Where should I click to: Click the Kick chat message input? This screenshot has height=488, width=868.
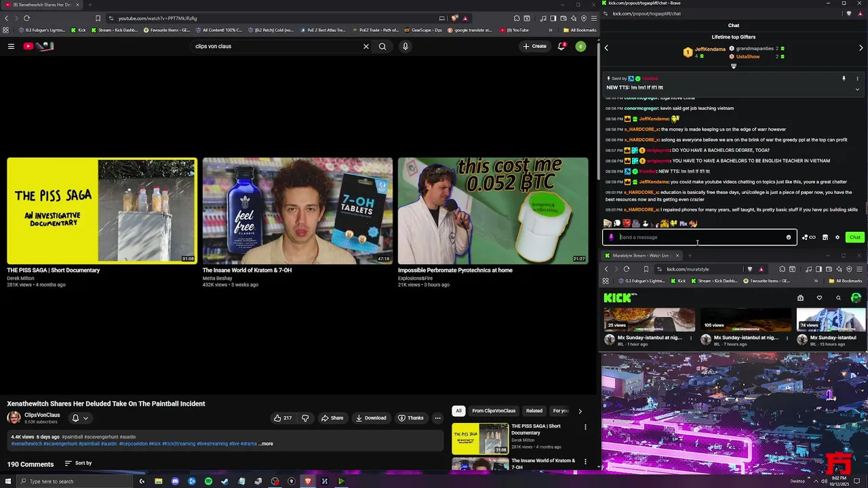(x=698, y=237)
